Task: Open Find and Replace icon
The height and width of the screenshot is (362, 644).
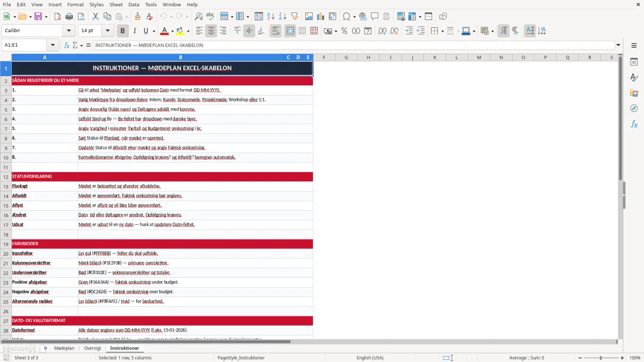Action: tap(199, 17)
